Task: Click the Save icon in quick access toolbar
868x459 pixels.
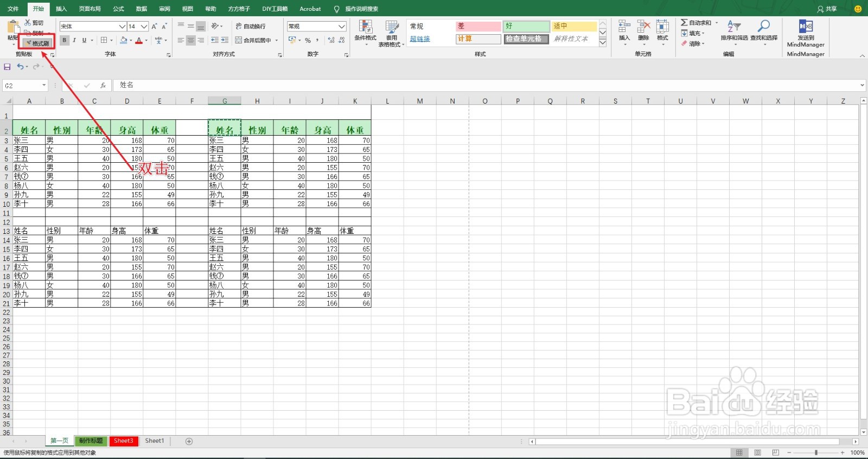Action: 7,67
